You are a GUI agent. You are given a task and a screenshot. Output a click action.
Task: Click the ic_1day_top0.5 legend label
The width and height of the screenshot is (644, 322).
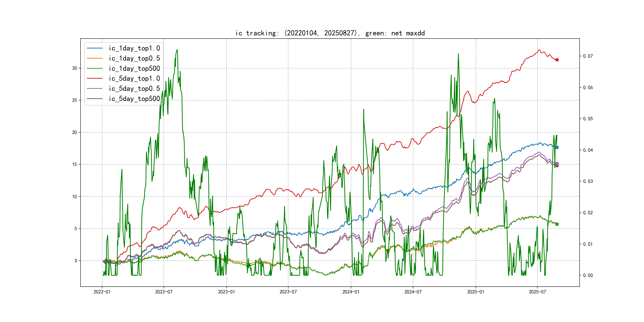134,58
